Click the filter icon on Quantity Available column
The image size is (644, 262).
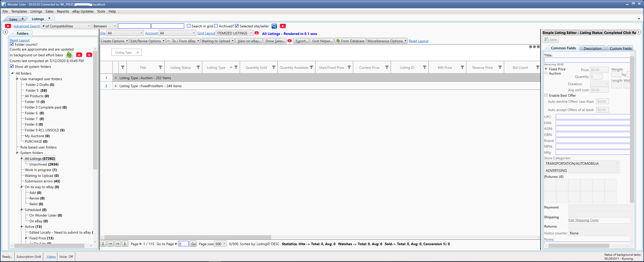(x=311, y=67)
